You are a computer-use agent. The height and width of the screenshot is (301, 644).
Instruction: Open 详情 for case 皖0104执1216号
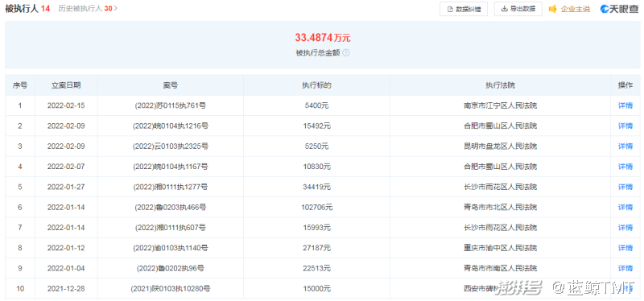click(x=625, y=126)
